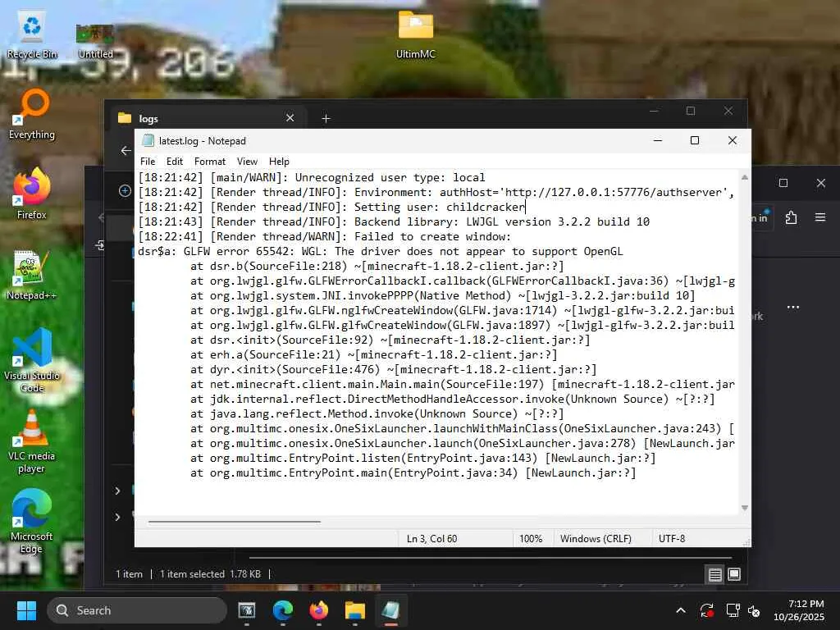Click the taskbar Search box
This screenshot has width=840, height=630.
(137, 610)
